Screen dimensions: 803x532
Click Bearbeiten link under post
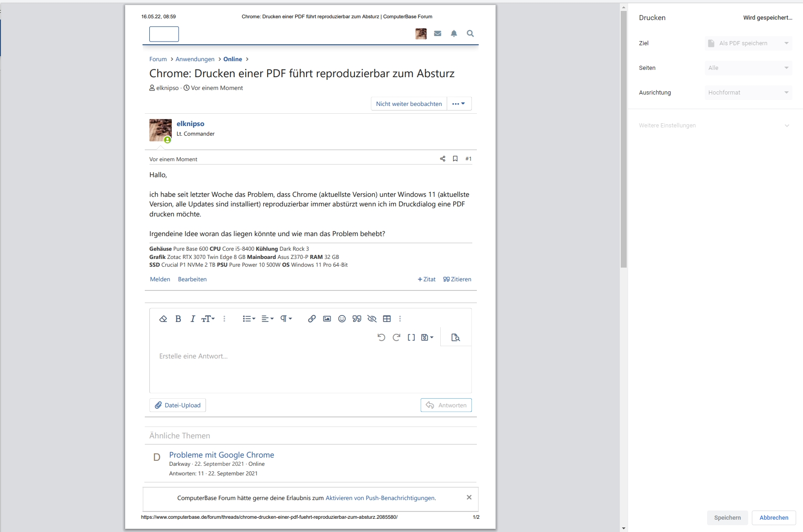tap(192, 279)
